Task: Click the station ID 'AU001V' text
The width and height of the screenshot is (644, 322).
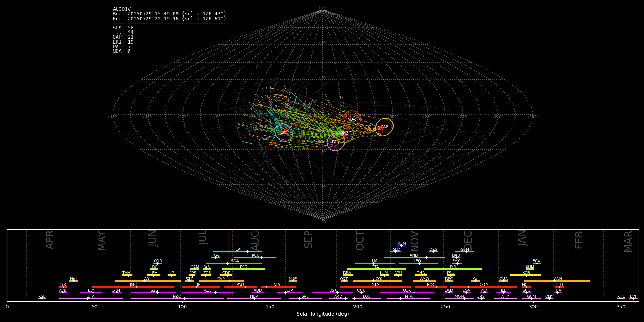Action: (x=122, y=9)
